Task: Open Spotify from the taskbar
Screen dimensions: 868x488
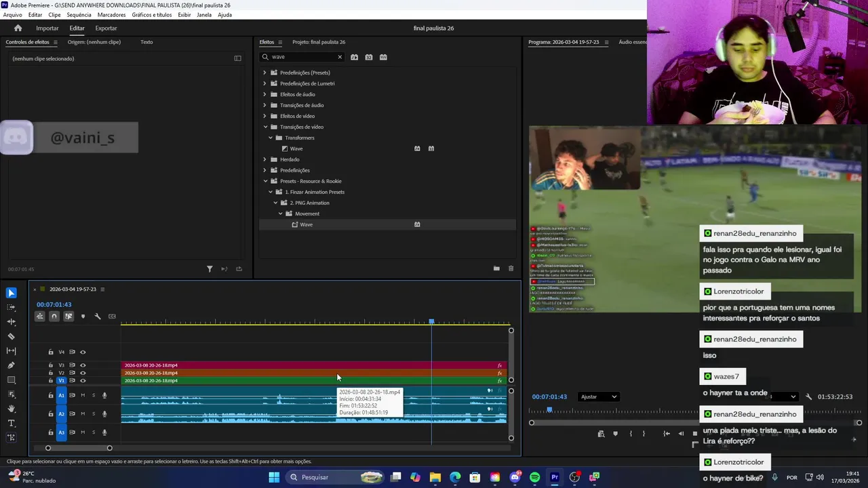Action: 534,477
